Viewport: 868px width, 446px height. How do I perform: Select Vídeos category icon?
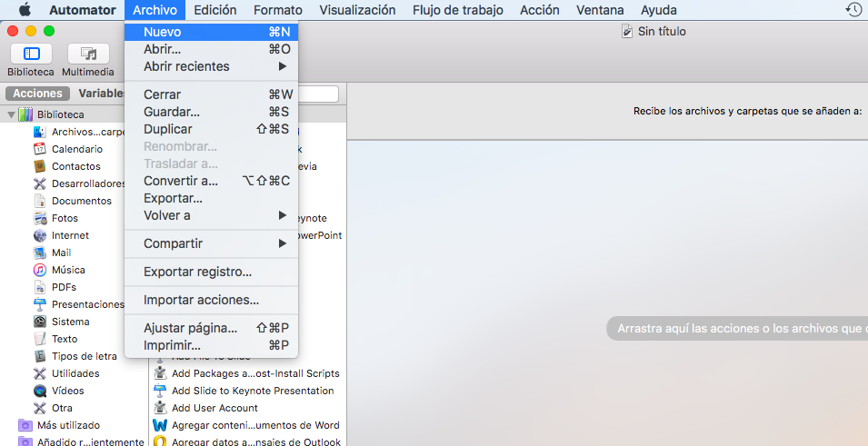point(39,391)
